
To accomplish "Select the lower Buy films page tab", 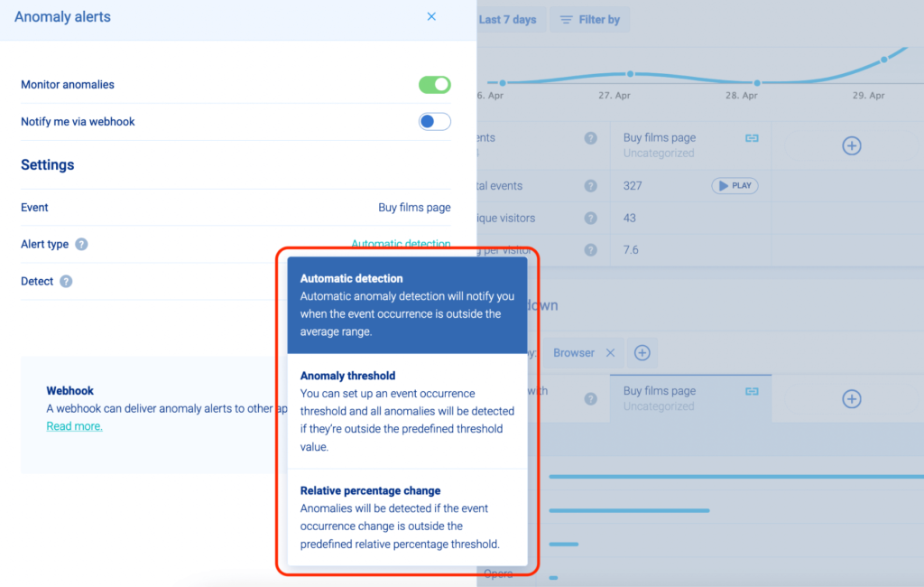I will click(x=690, y=398).
